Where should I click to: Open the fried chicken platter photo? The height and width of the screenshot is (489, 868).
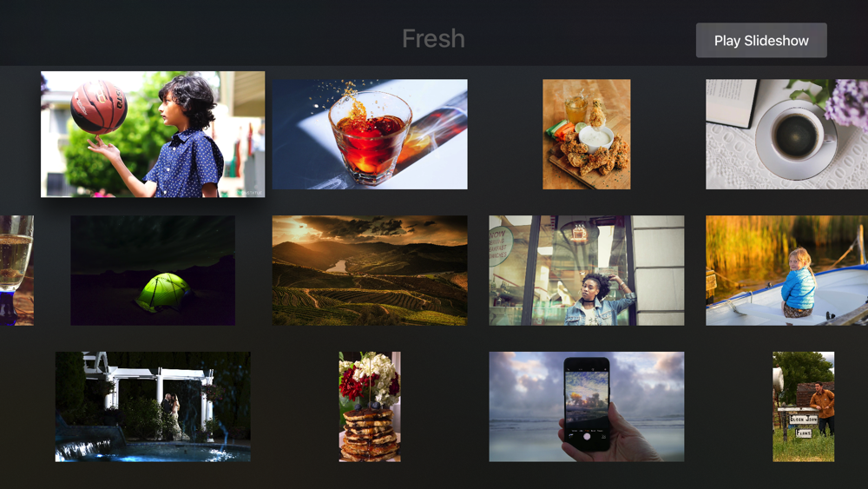[x=586, y=134]
